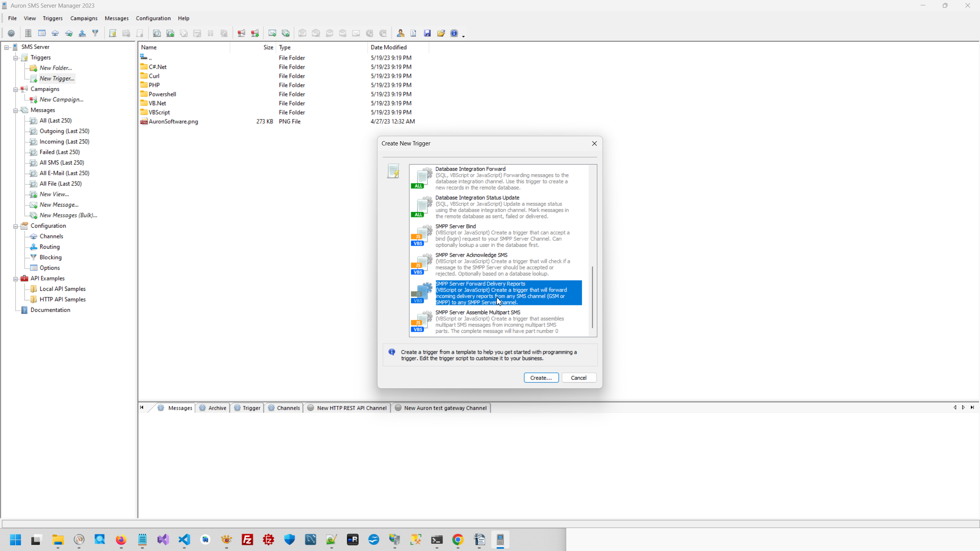Click the blue floppy disk save icon
The height and width of the screenshot is (551, 980).
click(x=427, y=33)
